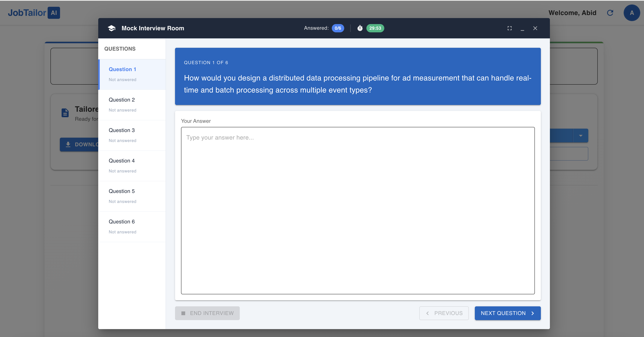Open the profile avatar labeled A
Screen dimensions: 644x337
point(632,13)
